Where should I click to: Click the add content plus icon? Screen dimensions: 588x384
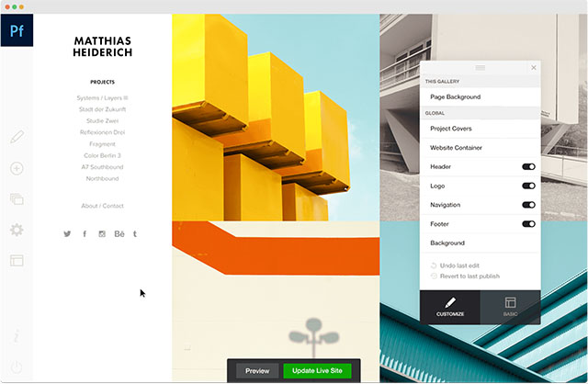tap(17, 168)
